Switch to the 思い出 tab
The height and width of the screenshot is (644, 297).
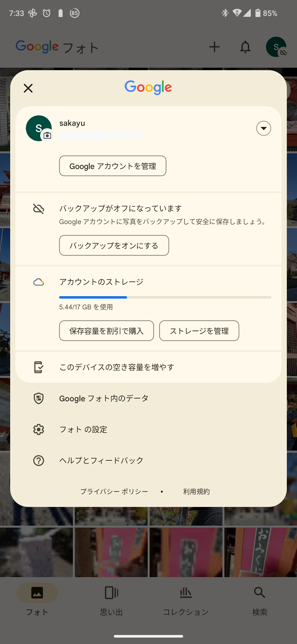tap(111, 600)
